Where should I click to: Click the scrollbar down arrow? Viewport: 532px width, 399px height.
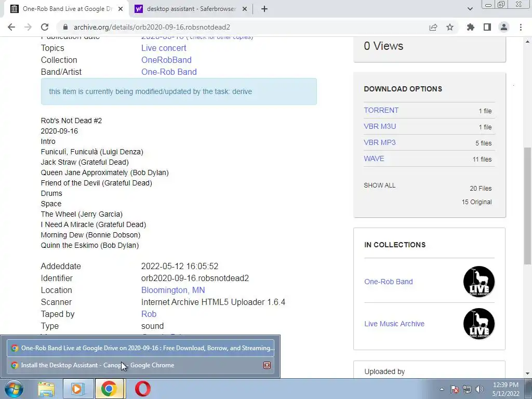tap(528, 374)
